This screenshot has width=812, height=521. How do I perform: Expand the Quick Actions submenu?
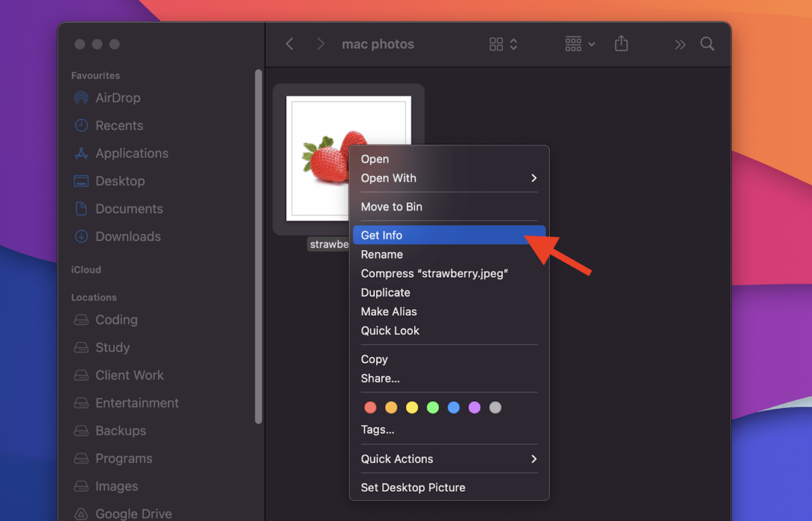tap(449, 459)
